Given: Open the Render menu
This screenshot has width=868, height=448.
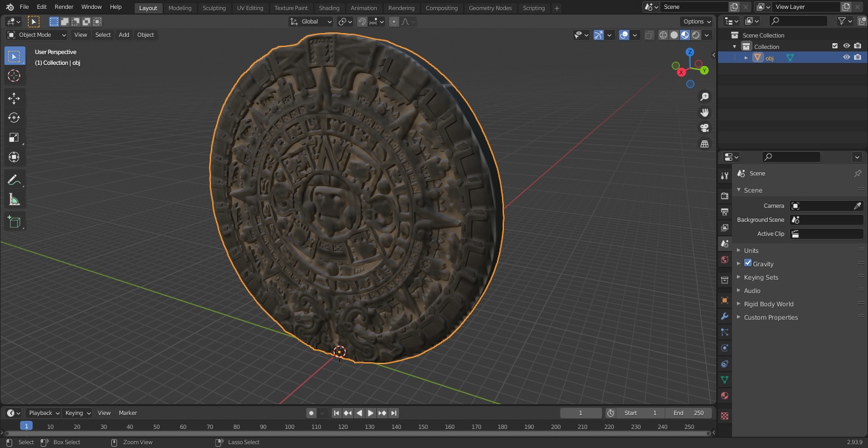Looking at the screenshot, I should [64, 7].
